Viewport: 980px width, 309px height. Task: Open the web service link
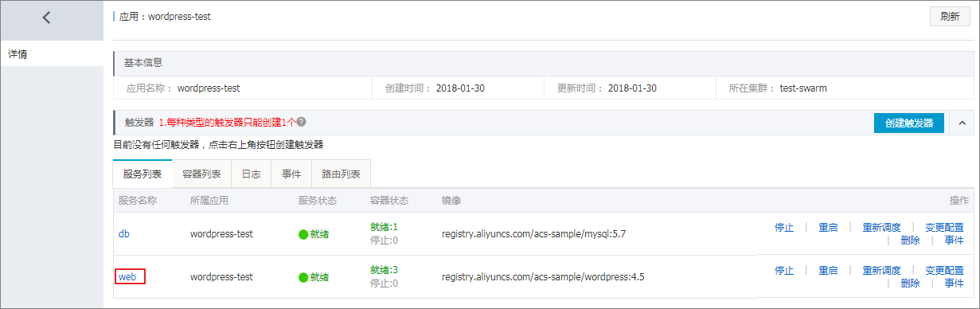(x=127, y=277)
